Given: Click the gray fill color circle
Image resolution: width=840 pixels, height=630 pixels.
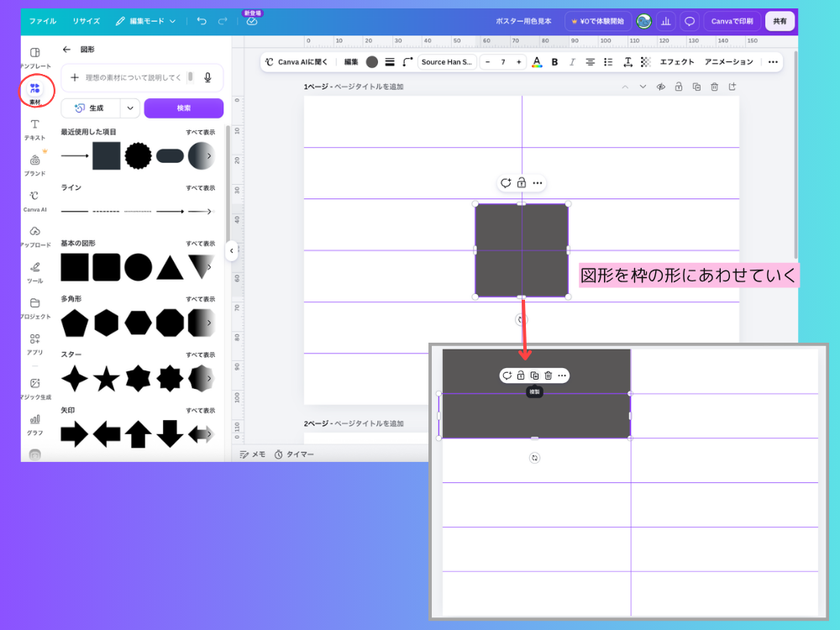Looking at the screenshot, I should [x=372, y=62].
